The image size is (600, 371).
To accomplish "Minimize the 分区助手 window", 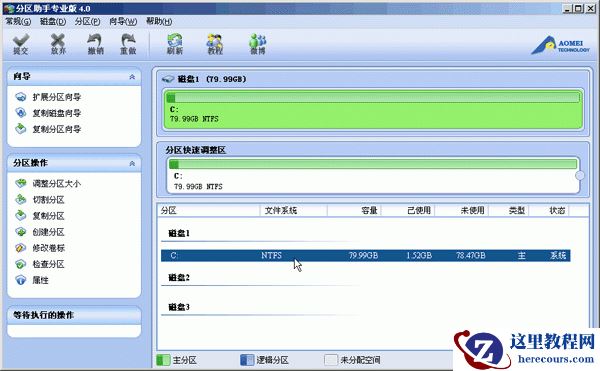I will [x=567, y=8].
